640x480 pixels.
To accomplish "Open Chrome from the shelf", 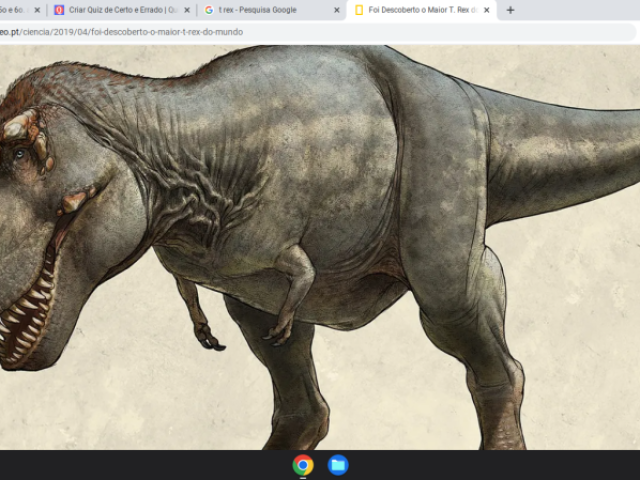I will point(303,465).
